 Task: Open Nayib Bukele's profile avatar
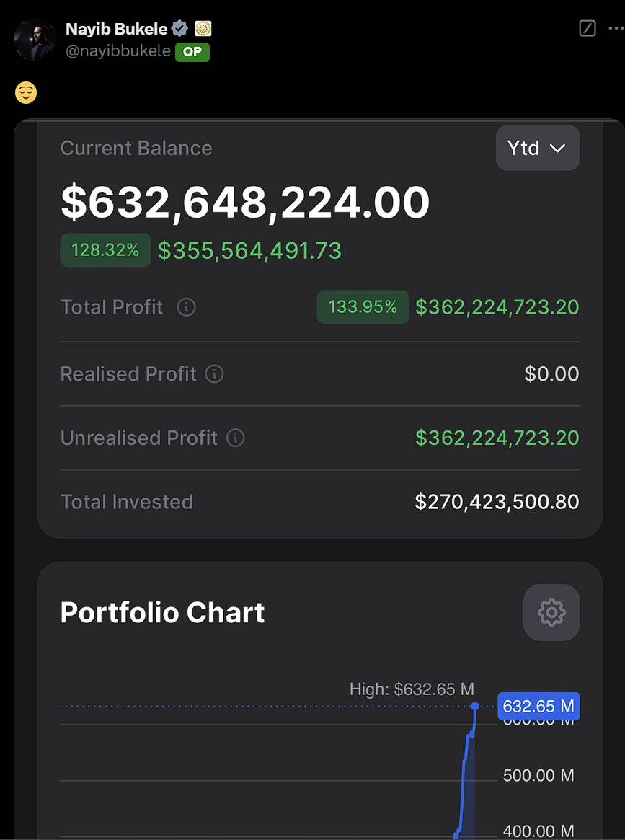[x=35, y=40]
